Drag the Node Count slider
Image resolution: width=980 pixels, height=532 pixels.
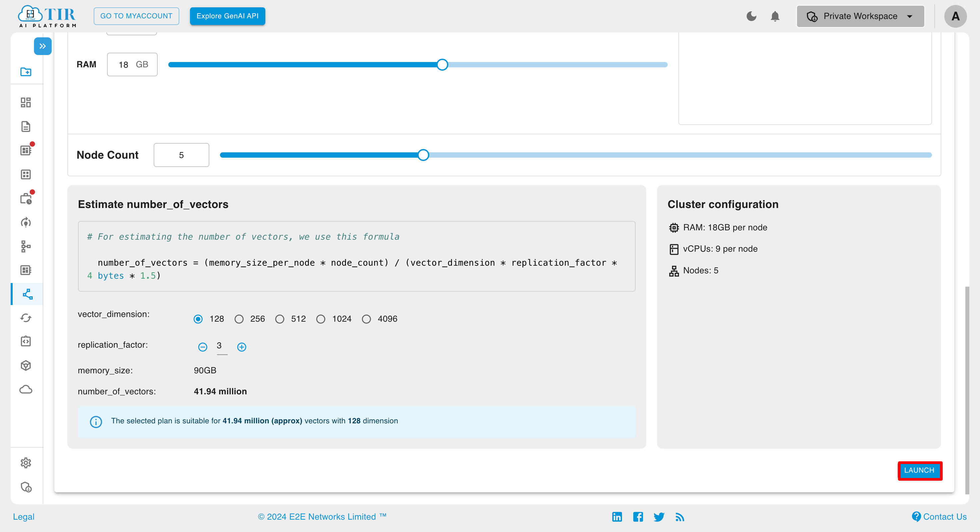[x=424, y=155]
